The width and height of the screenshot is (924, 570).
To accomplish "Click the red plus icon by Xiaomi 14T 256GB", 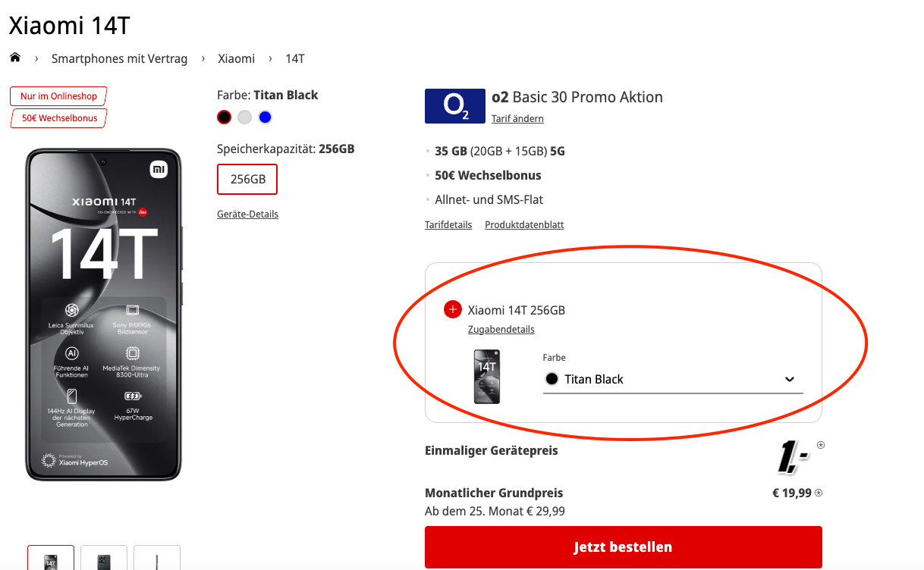I will pos(453,309).
